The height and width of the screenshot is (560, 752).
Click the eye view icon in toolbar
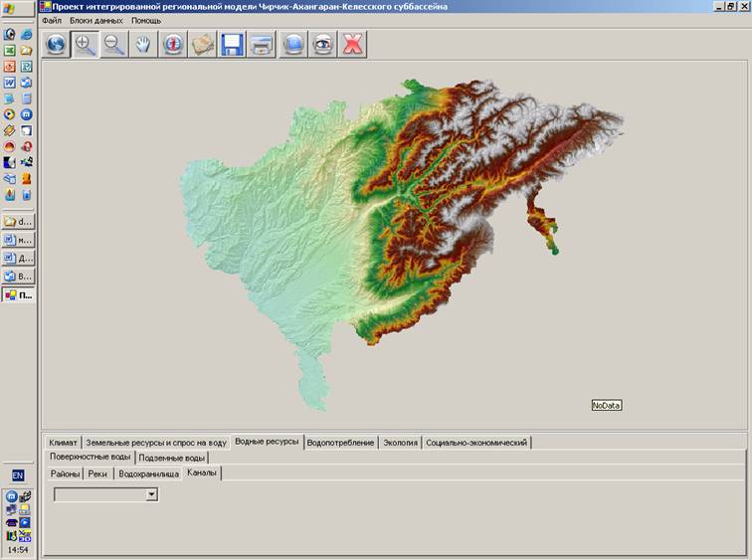[x=322, y=45]
